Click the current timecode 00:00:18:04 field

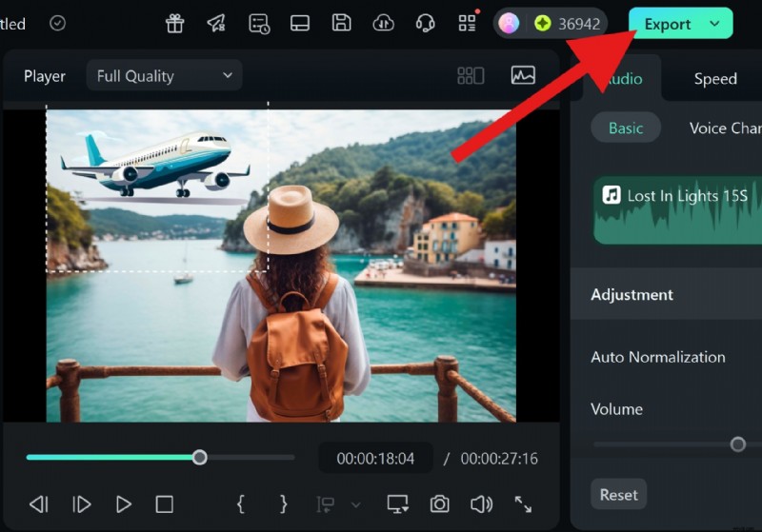[375, 458]
